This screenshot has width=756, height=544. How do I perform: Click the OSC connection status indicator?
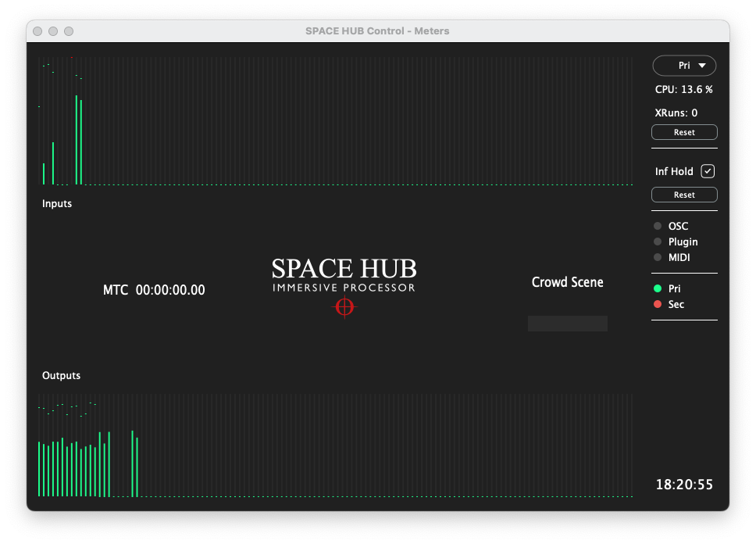(x=658, y=226)
